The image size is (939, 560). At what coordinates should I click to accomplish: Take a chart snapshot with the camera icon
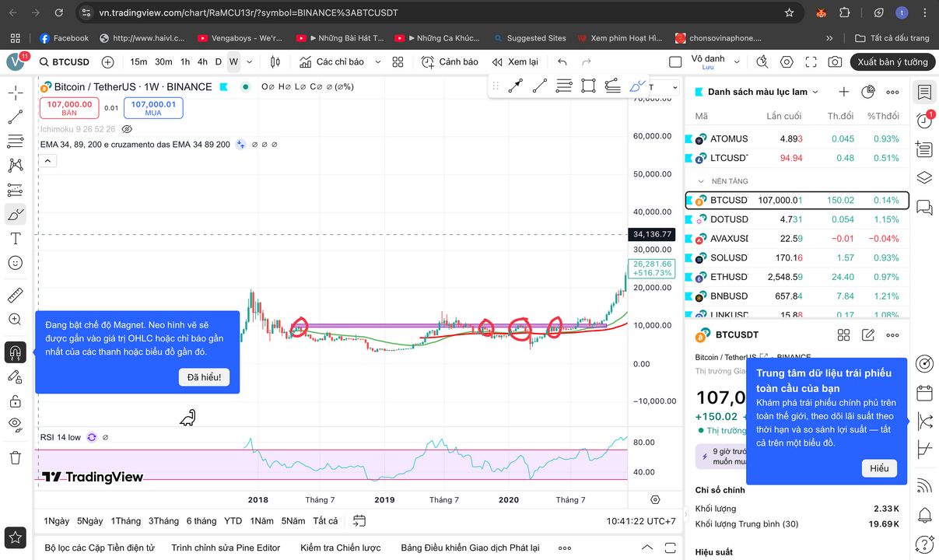click(835, 62)
